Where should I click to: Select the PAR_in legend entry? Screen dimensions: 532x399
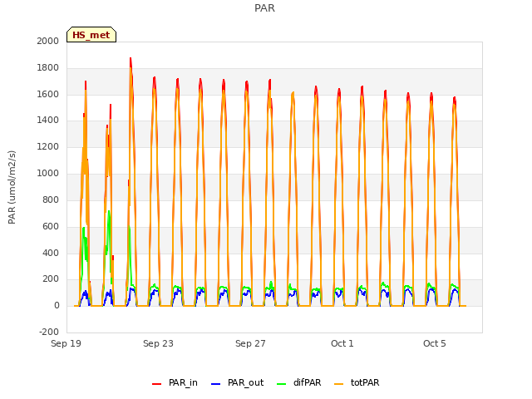(x=175, y=382)
